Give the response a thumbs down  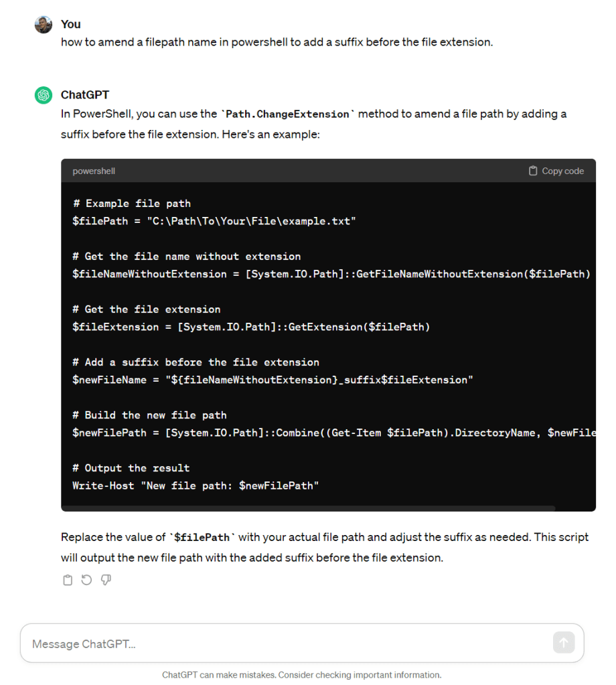106,581
